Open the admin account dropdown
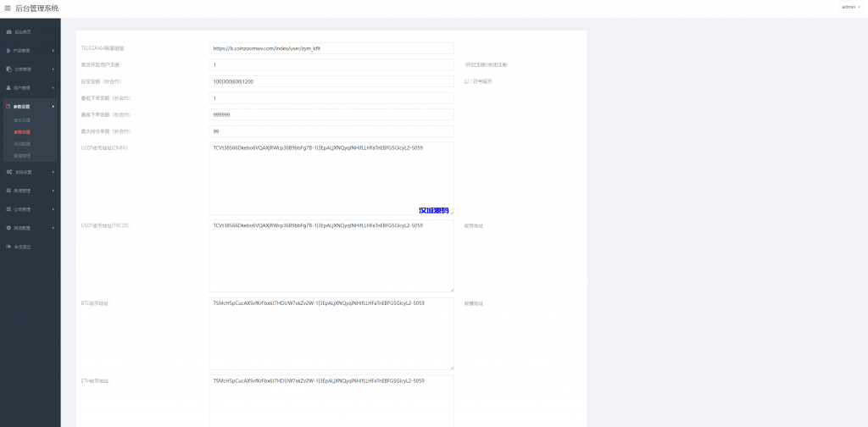This screenshot has width=868, height=427. tap(849, 7)
